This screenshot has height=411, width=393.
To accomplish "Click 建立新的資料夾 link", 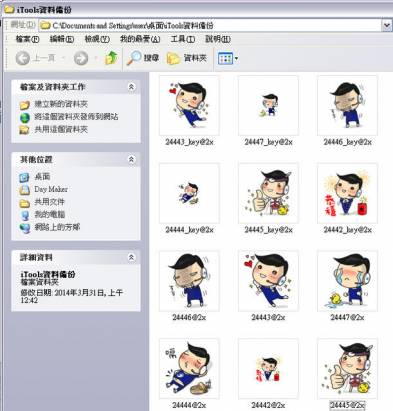I will coord(61,104).
